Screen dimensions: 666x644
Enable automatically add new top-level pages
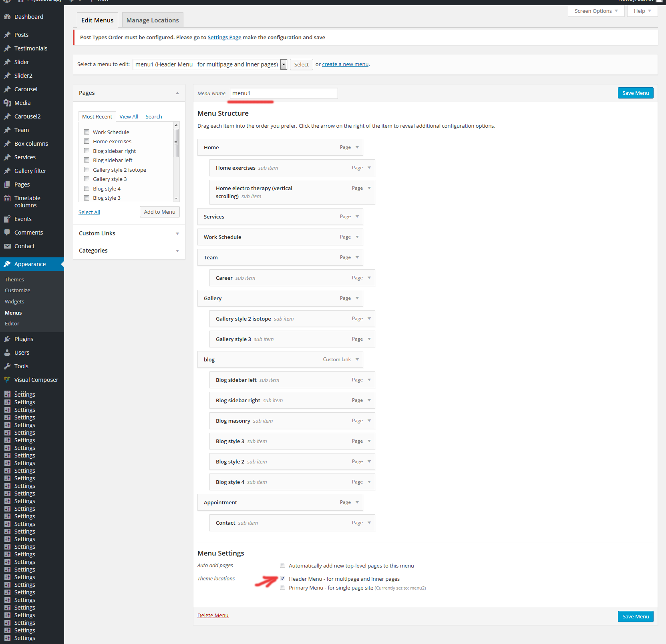pos(283,566)
